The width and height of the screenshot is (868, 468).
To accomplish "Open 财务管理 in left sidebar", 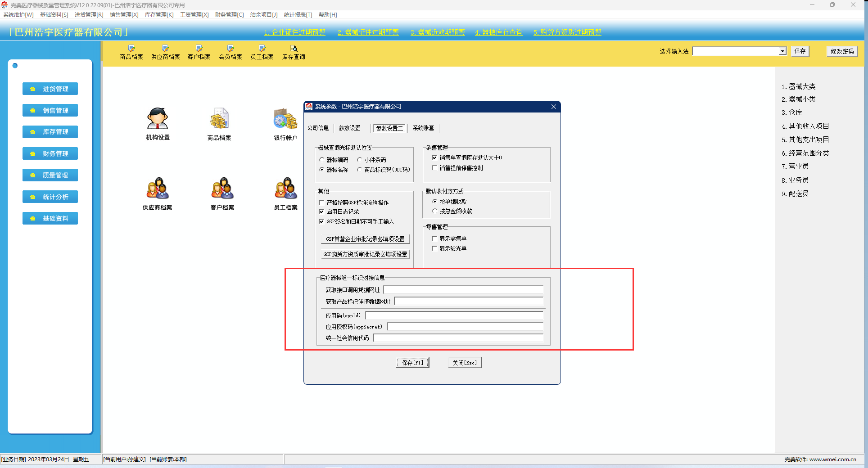I will [x=50, y=153].
